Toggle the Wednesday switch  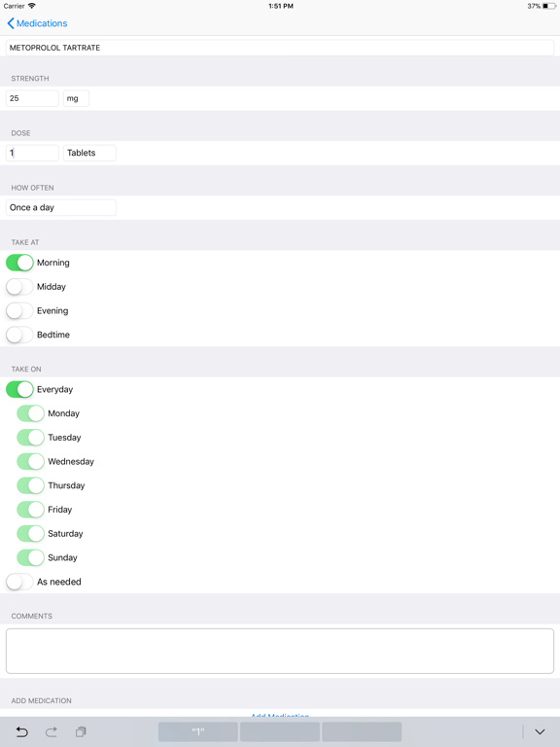click(x=30, y=461)
